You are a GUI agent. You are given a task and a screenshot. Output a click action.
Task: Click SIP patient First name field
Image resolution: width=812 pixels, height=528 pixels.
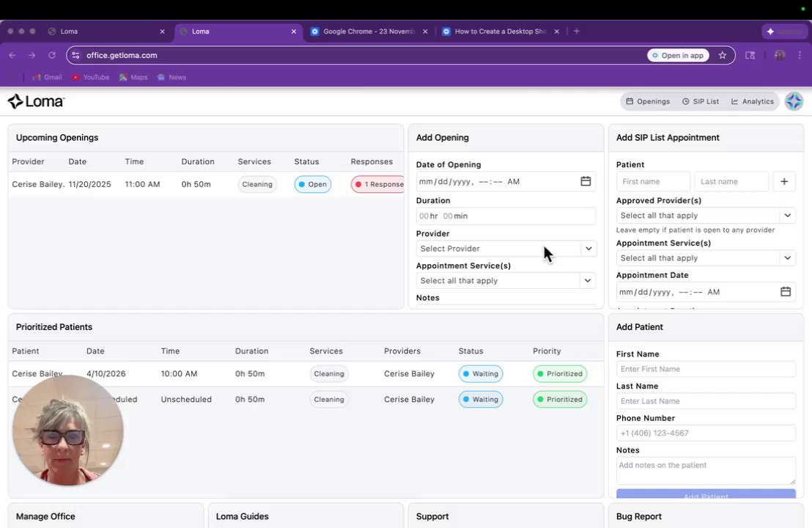pos(653,181)
